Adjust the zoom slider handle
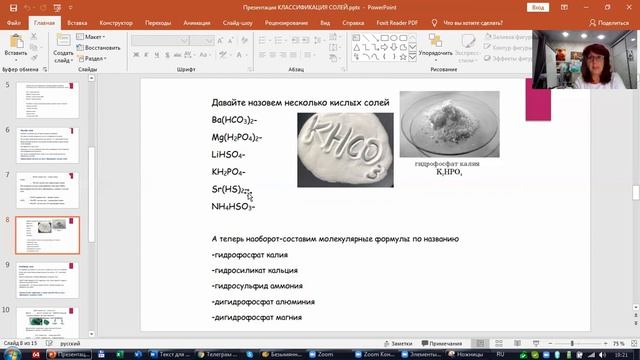 pos(572,344)
